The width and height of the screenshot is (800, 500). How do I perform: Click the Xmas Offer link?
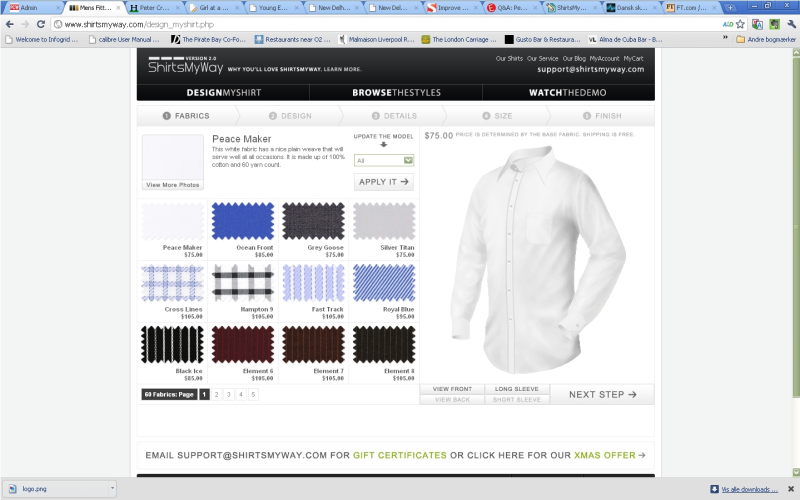click(x=605, y=455)
